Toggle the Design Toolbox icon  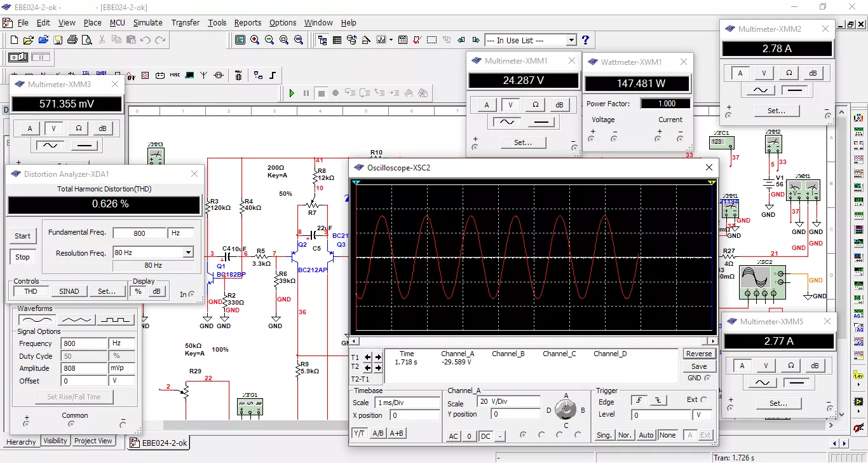[323, 40]
